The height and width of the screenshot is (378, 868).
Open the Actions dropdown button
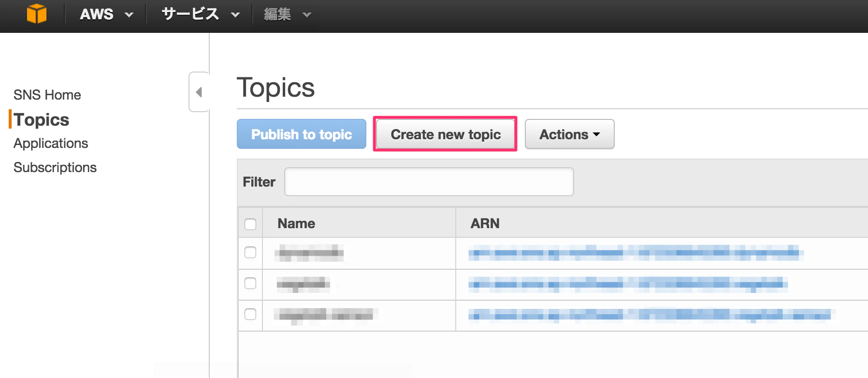[x=569, y=134]
